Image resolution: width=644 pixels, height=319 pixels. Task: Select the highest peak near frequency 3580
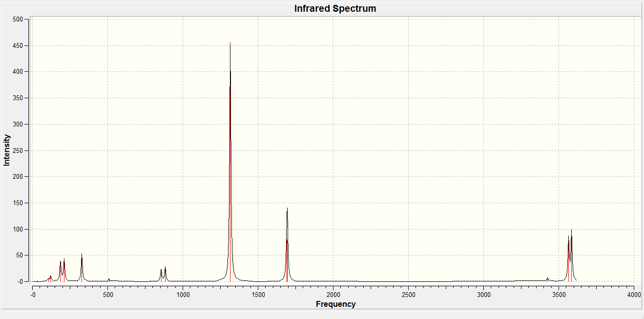click(x=571, y=255)
